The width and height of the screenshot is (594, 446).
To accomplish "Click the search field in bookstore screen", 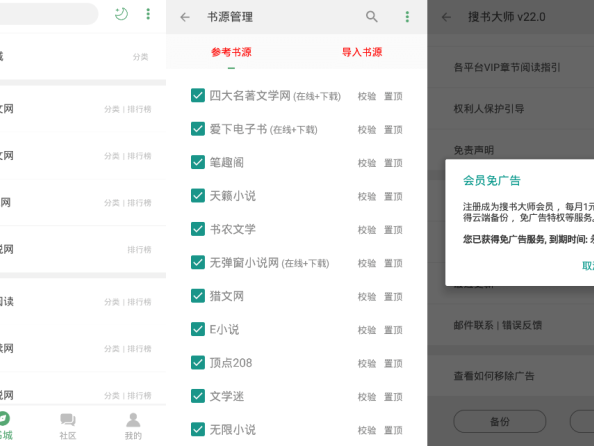I will pyautogui.click(x=48, y=14).
